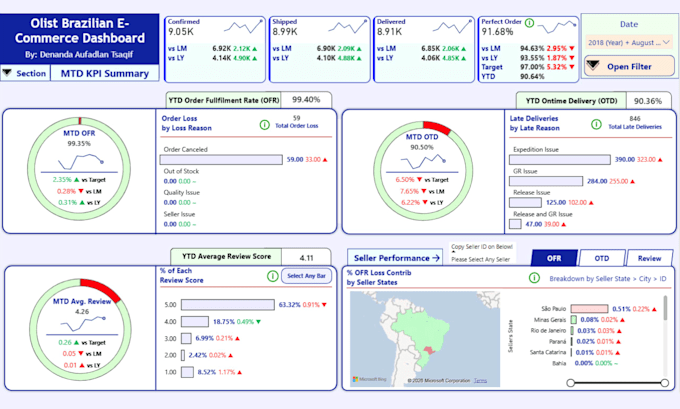This screenshot has width=680, height=409.
Task: Click info icon in Review Score panel
Action: [x=272, y=276]
